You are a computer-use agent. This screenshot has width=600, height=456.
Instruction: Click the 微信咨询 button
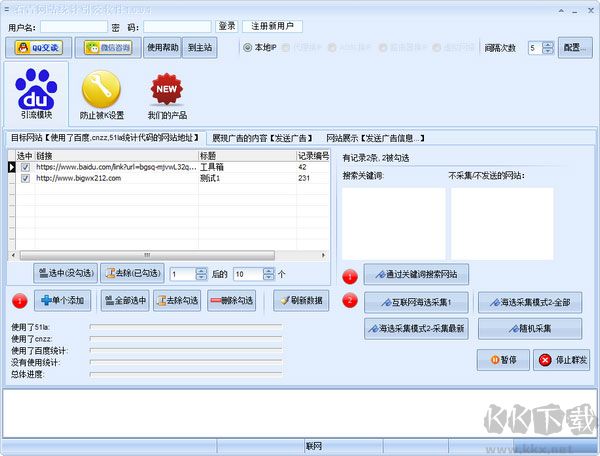(x=108, y=48)
